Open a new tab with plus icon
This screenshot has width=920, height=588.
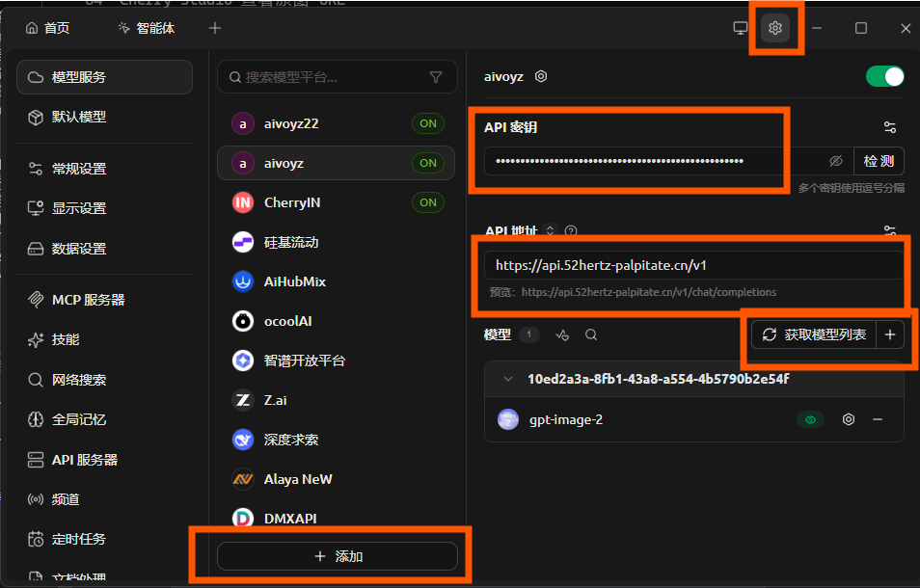click(215, 28)
